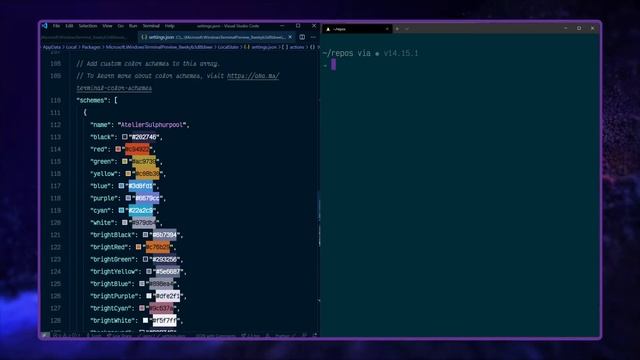640x360 pixels.
Task: Open color picker for the "cyan" swatch
Action: coord(121,210)
